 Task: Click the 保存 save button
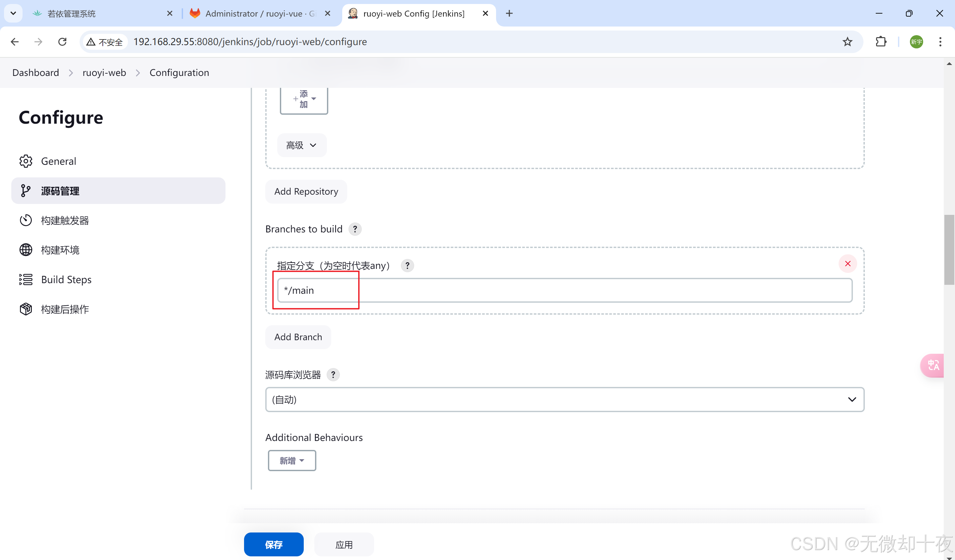click(273, 544)
